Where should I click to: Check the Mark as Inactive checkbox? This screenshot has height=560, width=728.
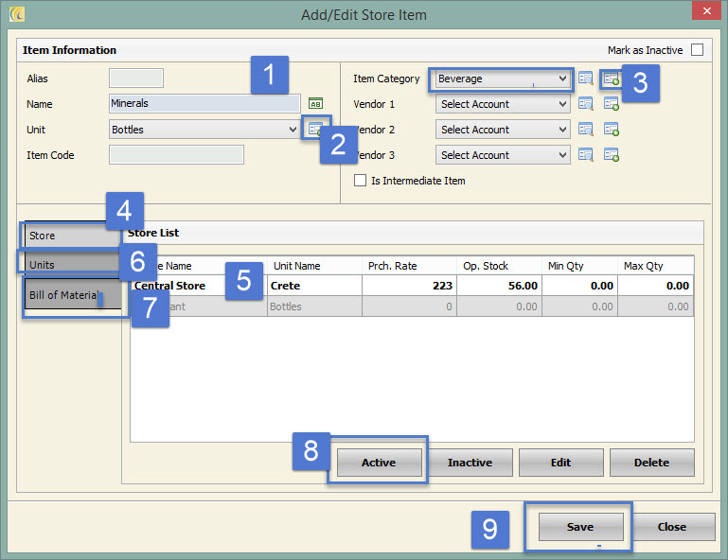click(697, 50)
